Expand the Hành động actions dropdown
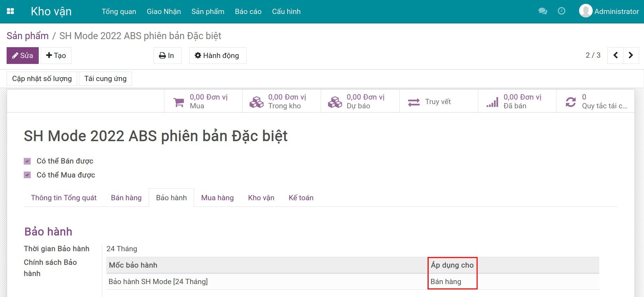 [217, 56]
